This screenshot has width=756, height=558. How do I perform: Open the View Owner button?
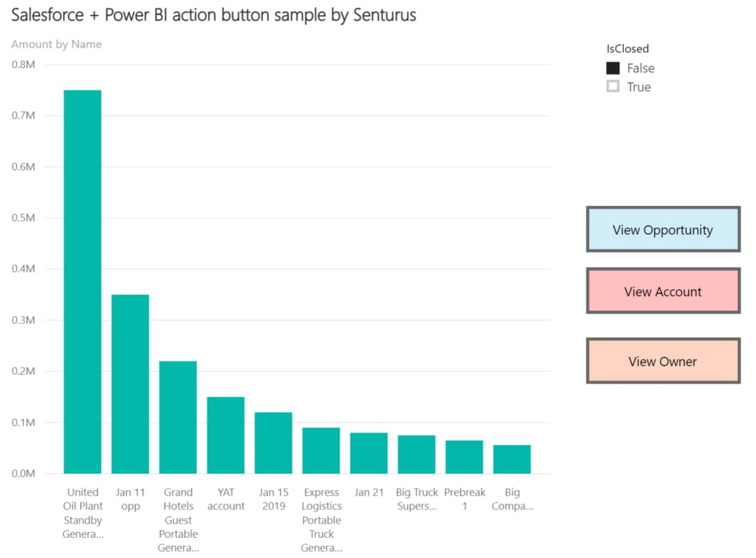[662, 361]
